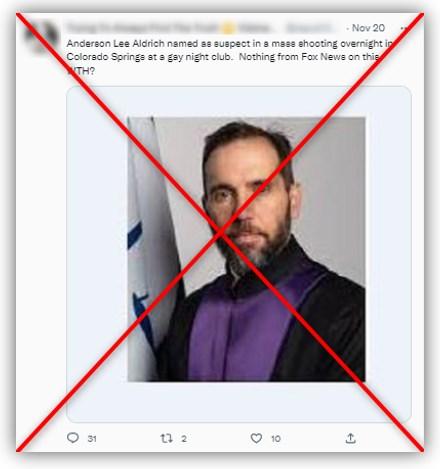Click the words Anderson Lee Aldrich in tweet

click(115, 43)
